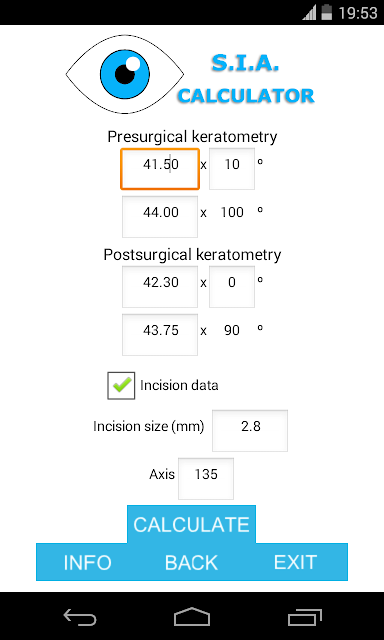
Task: Select the postsurgical 42.30 keratometry field
Action: pos(160,287)
